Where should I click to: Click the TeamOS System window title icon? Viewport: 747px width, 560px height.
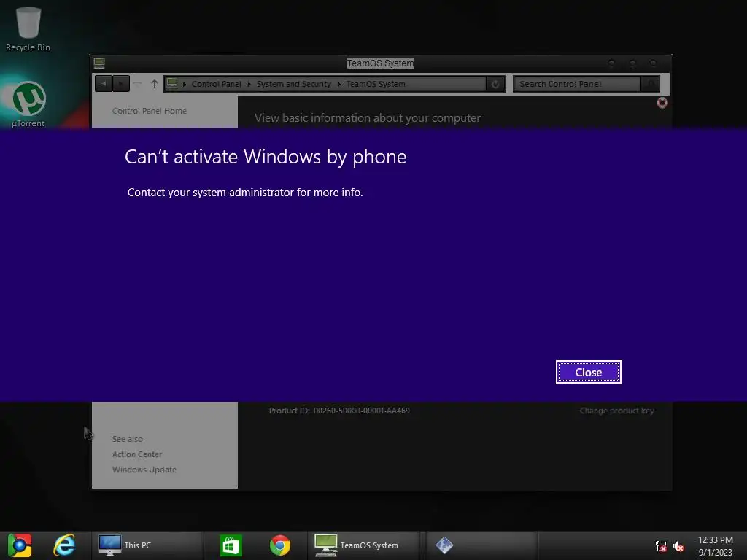99,63
